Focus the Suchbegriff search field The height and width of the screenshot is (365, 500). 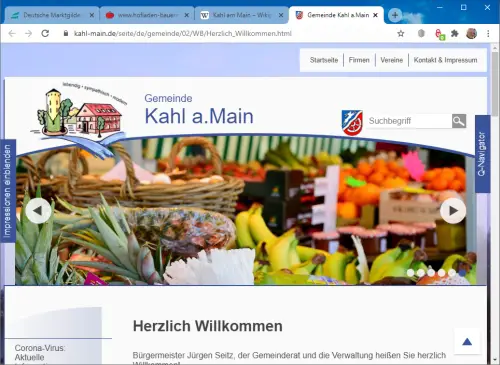tap(409, 121)
